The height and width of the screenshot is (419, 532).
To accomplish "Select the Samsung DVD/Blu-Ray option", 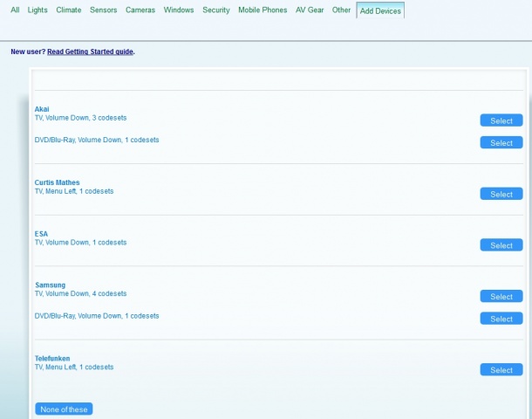I will [x=501, y=319].
